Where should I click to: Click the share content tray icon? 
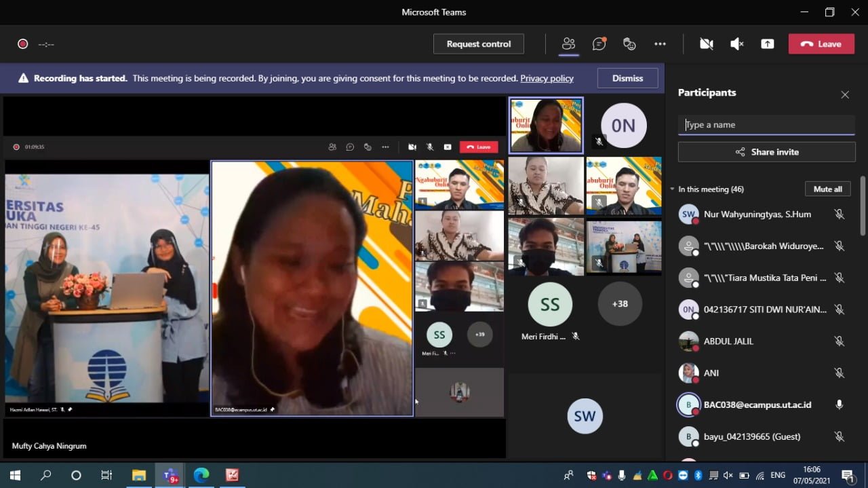[x=768, y=44]
